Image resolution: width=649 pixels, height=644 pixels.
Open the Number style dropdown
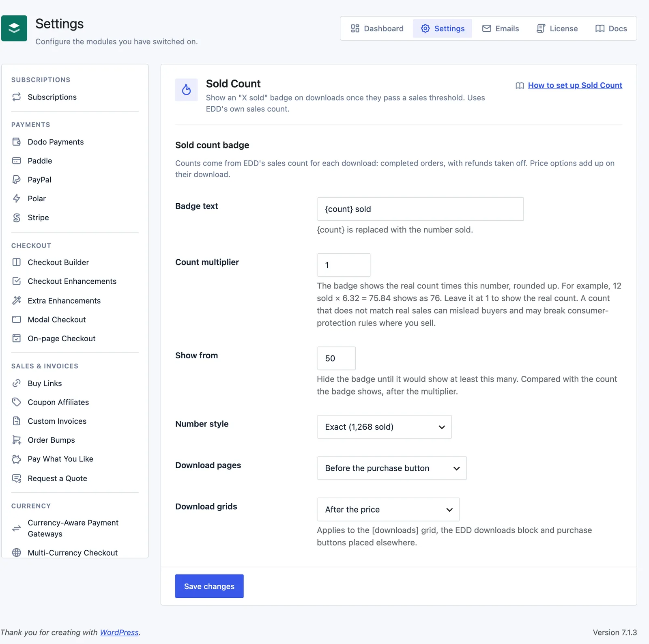tap(385, 427)
